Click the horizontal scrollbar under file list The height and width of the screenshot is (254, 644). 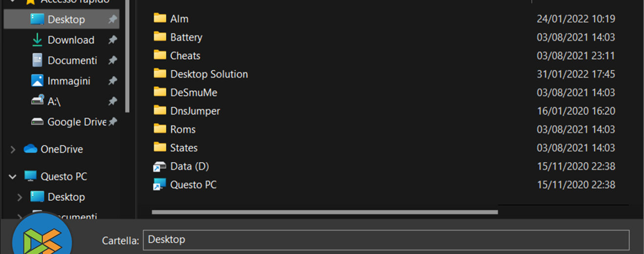[x=324, y=212]
